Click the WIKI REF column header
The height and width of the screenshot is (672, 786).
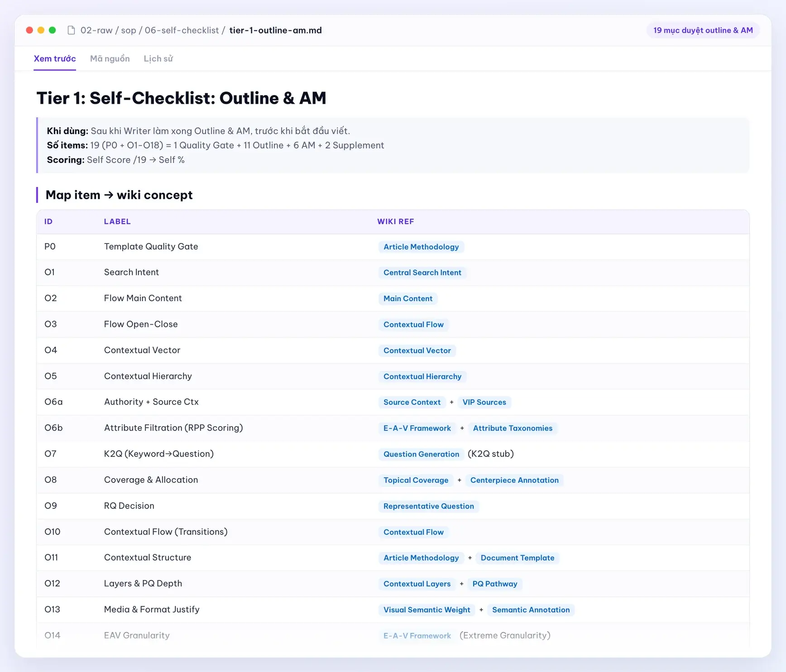coord(396,221)
